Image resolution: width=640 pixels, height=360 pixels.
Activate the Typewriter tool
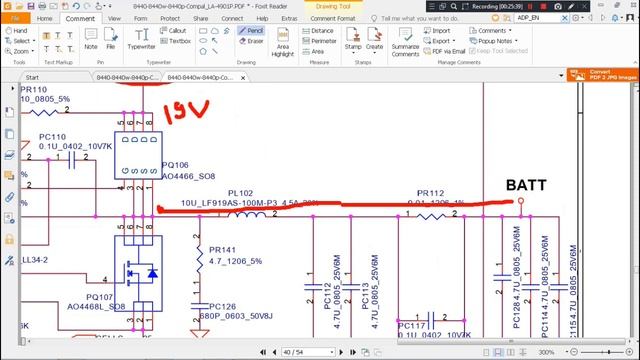click(x=141, y=39)
